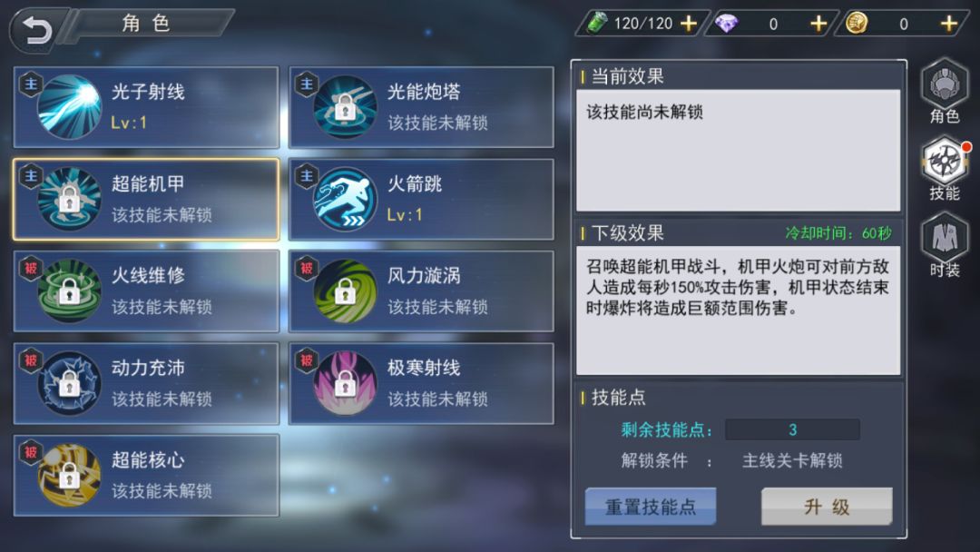Screen dimensions: 980x552
Task: Add diamonds using the plus button
Action: (818, 24)
